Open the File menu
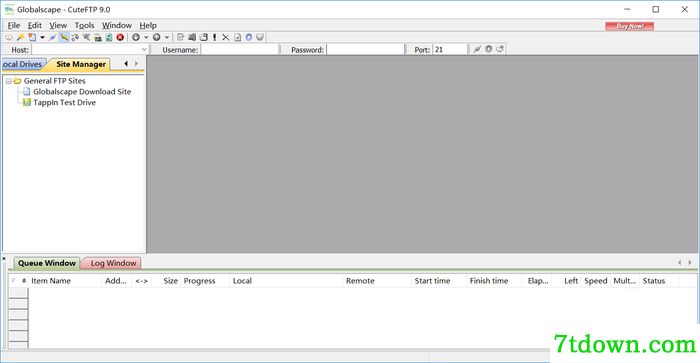The image size is (700, 363). pyautogui.click(x=14, y=25)
